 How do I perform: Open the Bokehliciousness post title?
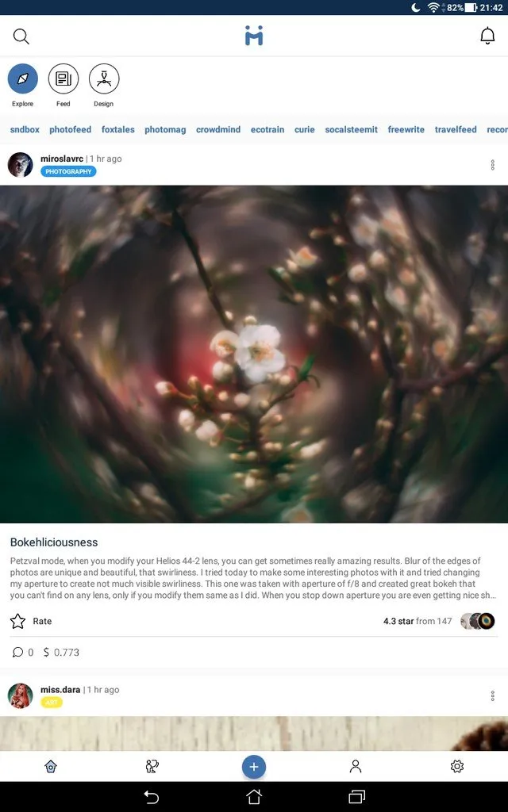[54, 542]
